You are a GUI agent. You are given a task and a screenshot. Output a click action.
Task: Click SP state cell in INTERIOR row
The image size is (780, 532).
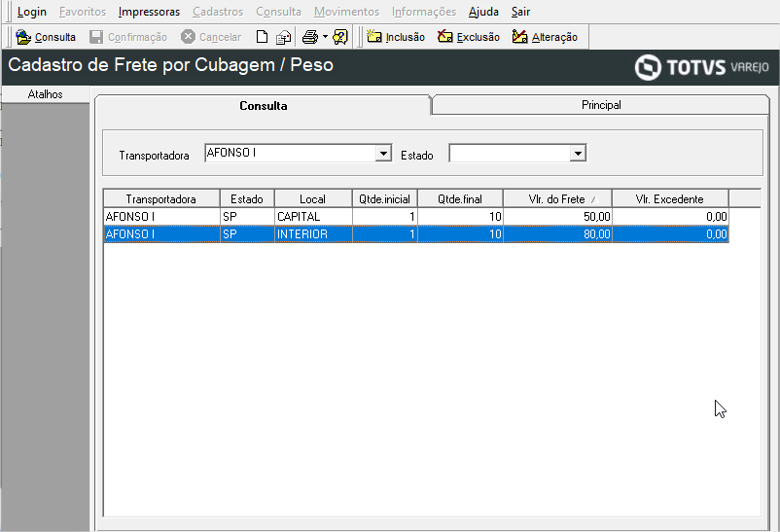point(247,233)
